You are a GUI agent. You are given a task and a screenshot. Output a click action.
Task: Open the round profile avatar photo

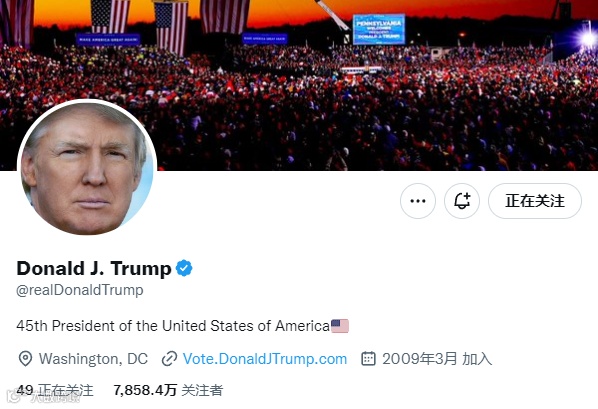pyautogui.click(x=87, y=168)
